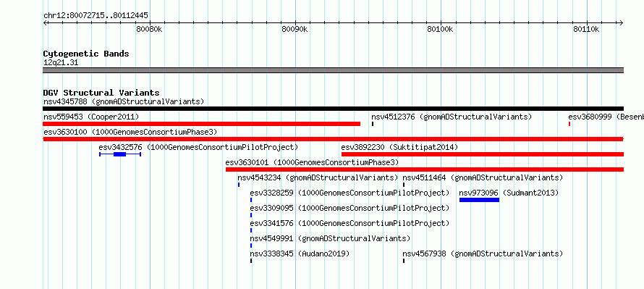Select the nsv559453 (Cooper2011) red bar

[x=202, y=124]
